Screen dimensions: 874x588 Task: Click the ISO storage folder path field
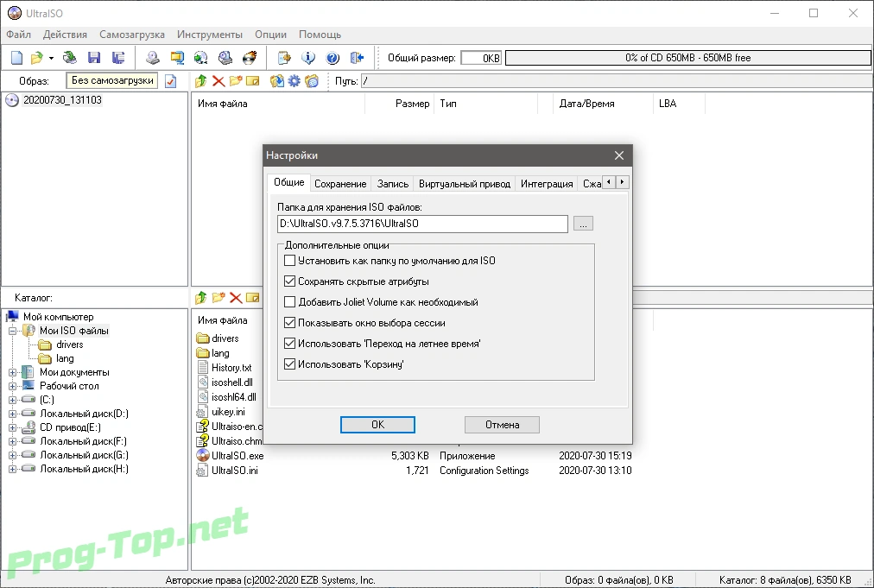tap(422, 224)
